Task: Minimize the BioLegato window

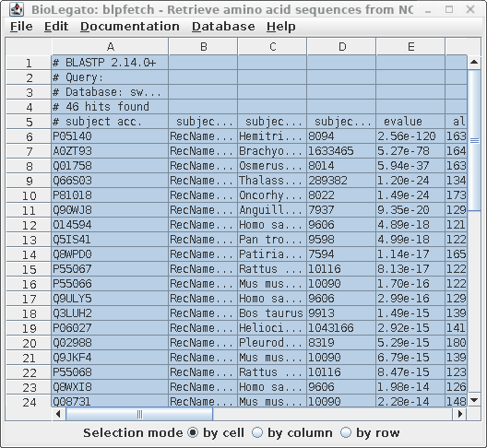Action: [428, 10]
